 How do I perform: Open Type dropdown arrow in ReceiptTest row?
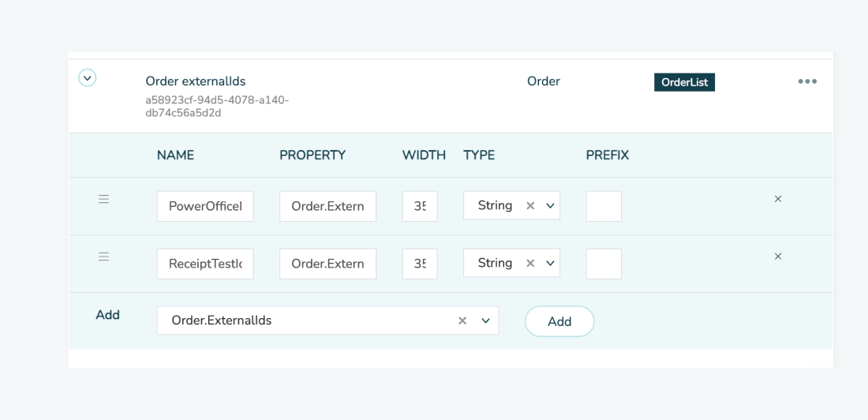[x=550, y=263]
